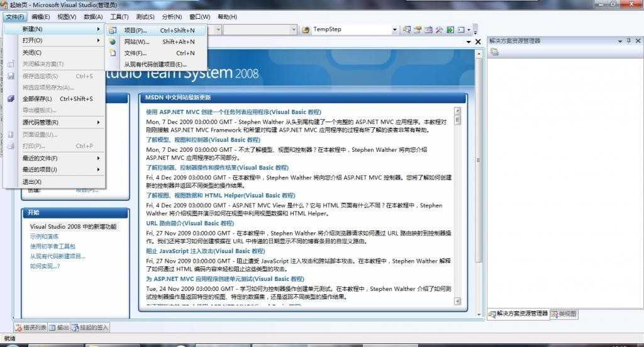The height and width of the screenshot is (347, 644).
Task: Click the Solution Explorer panel properties icon
Action: click(494, 52)
